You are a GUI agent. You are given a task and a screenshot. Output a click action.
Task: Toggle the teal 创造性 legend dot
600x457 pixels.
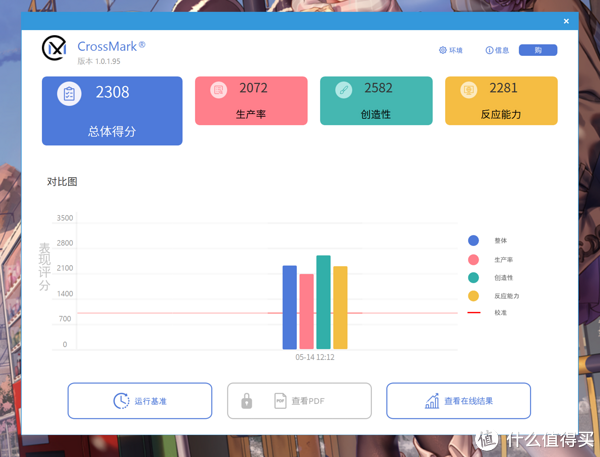(473, 277)
